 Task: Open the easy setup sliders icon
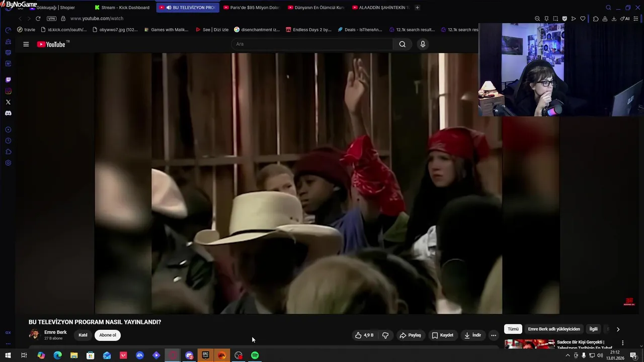coord(636,19)
